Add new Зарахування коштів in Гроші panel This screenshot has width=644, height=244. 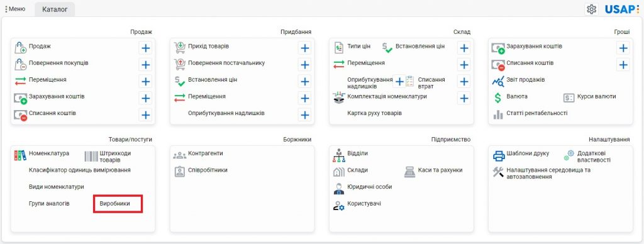pos(623,48)
